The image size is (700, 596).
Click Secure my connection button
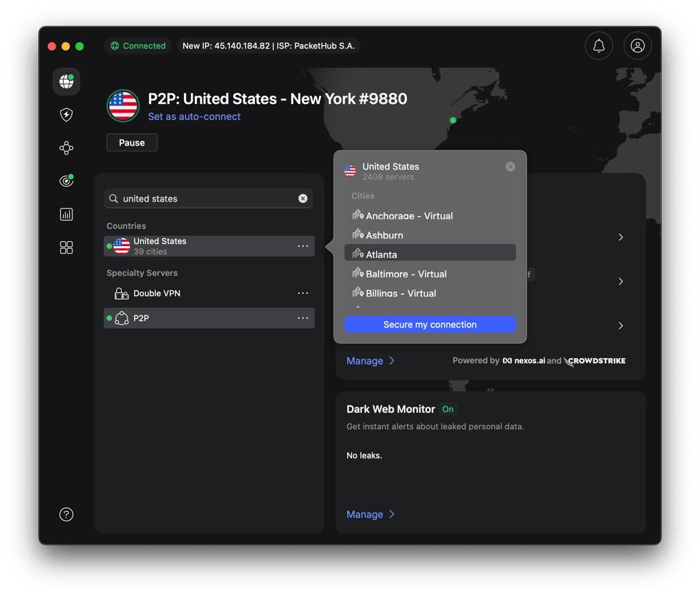430,325
